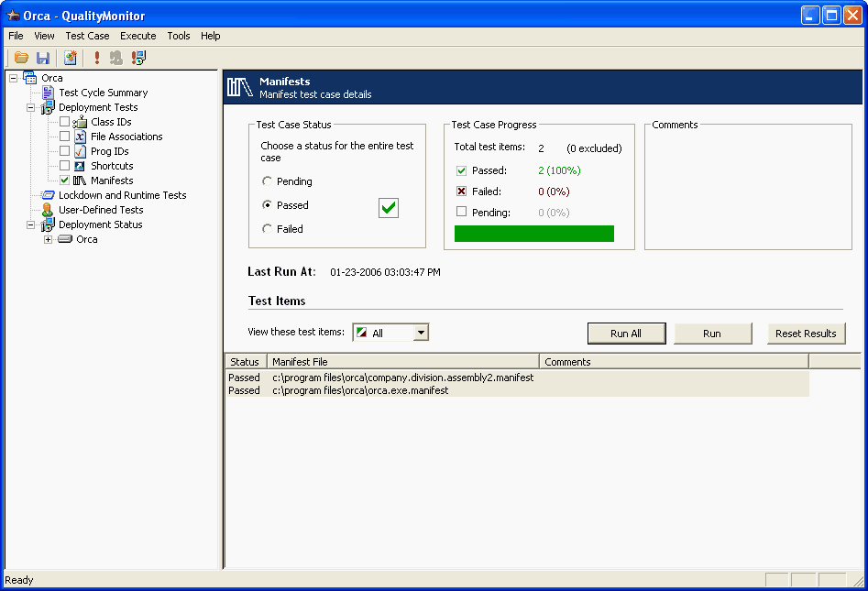
Task: Click the Lockdown and Runtime Tests icon
Action: tap(48, 195)
